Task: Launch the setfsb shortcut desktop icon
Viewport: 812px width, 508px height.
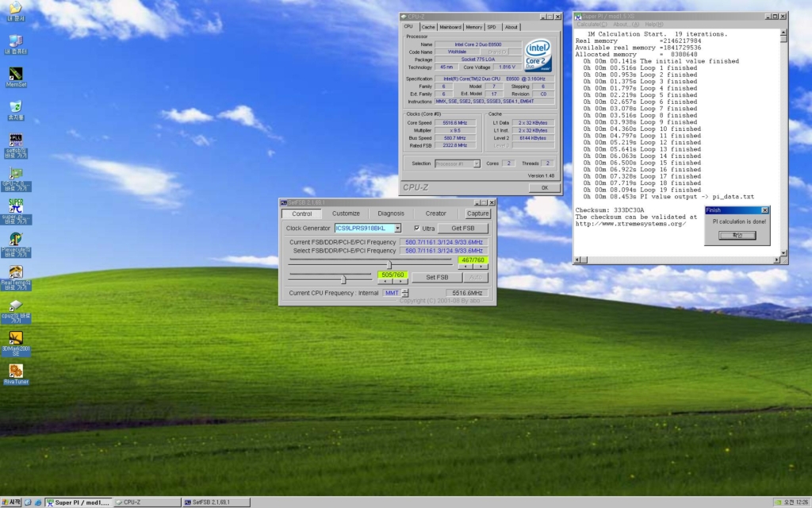Action: pyautogui.click(x=16, y=146)
